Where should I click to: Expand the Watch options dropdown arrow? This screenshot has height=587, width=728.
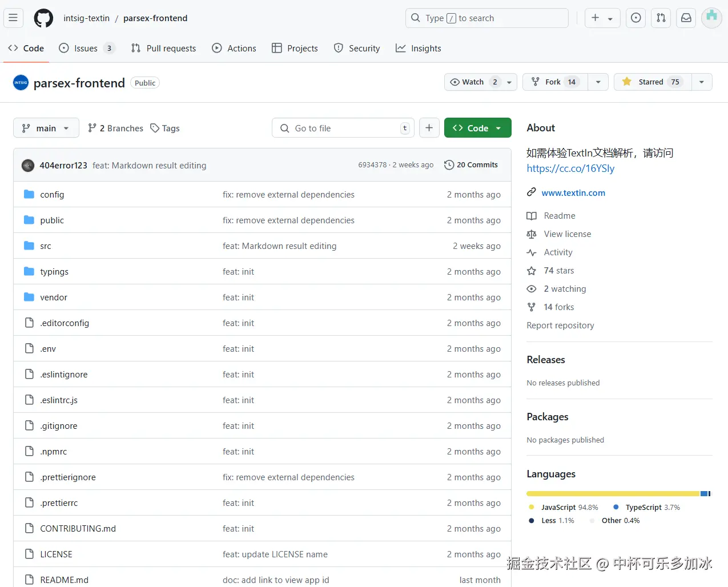509,82
